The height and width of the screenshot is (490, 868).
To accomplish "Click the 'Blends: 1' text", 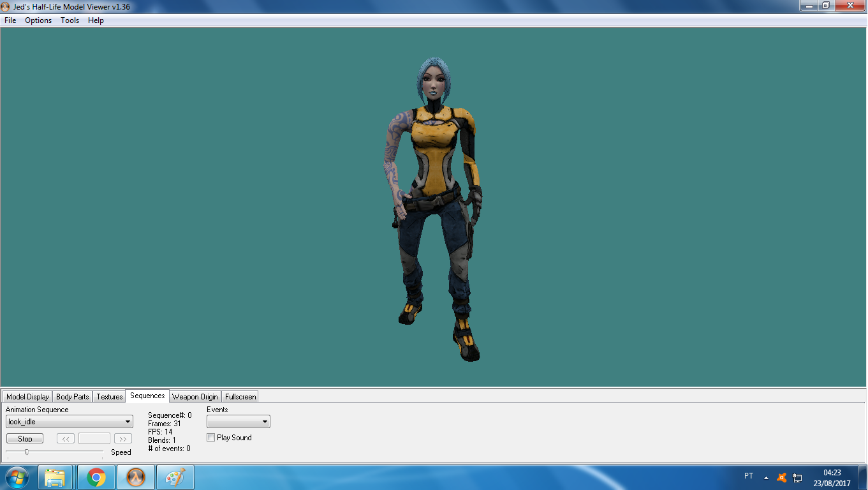I will coord(162,440).
